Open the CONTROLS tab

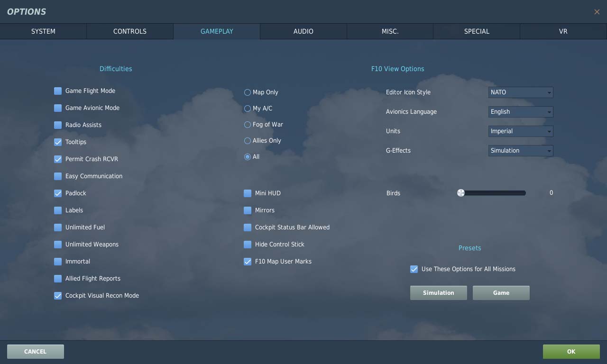pyautogui.click(x=130, y=31)
